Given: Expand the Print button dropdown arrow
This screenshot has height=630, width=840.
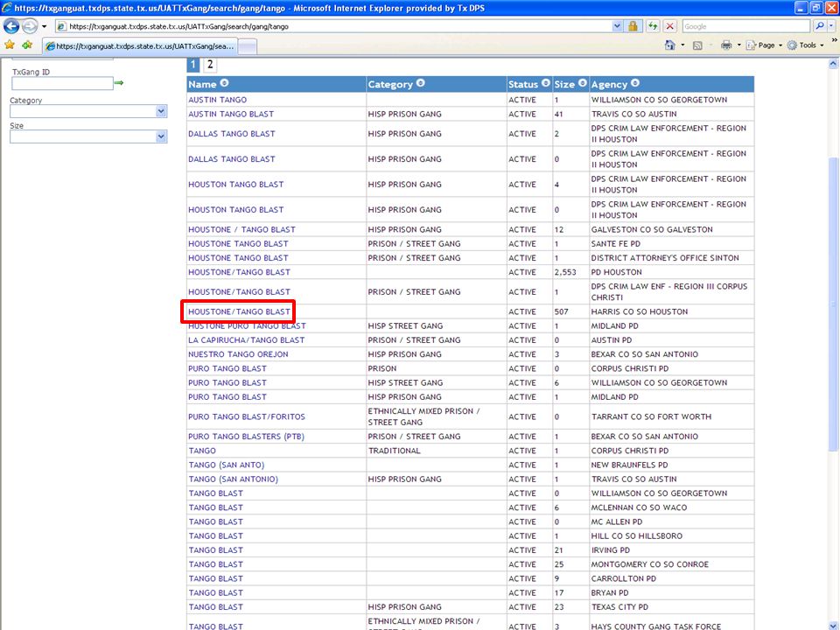Looking at the screenshot, I should (739, 45).
